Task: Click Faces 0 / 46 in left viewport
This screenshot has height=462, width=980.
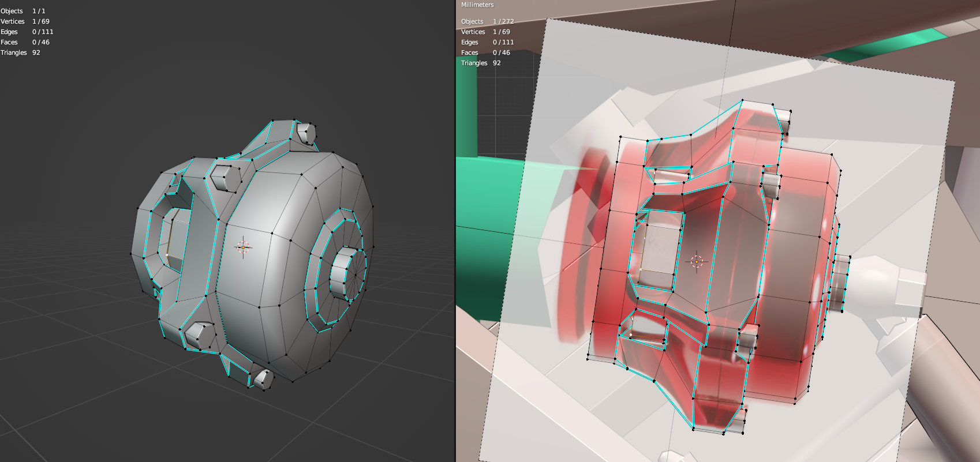Action: click(x=25, y=42)
